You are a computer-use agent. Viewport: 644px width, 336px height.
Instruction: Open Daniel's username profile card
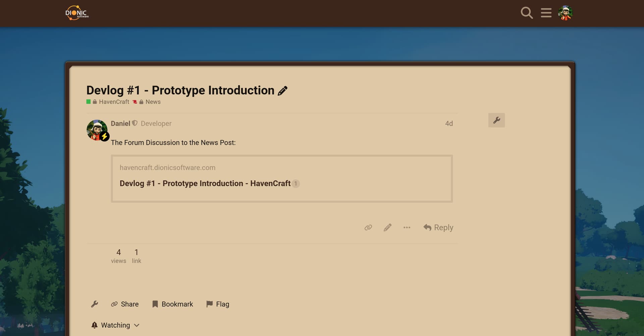tap(120, 124)
